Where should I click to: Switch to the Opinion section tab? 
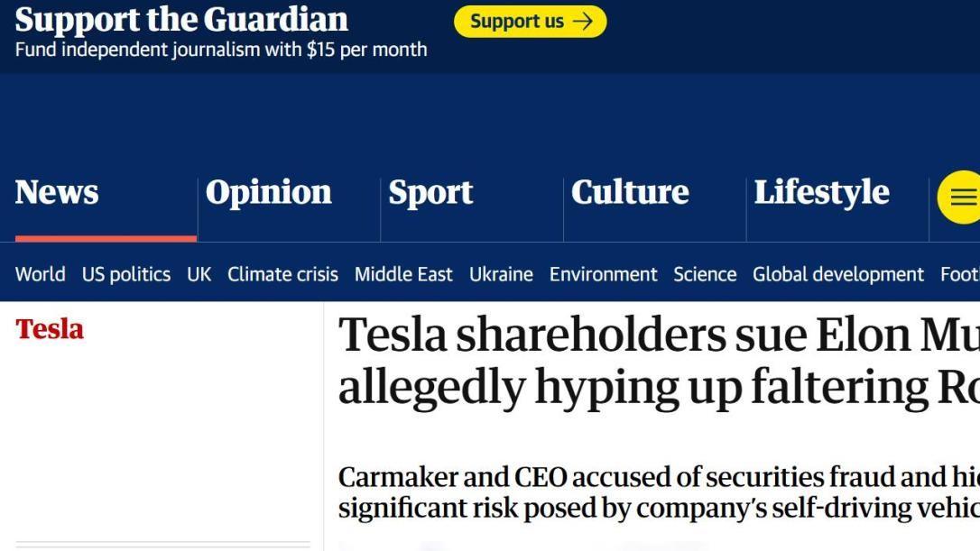coord(268,192)
